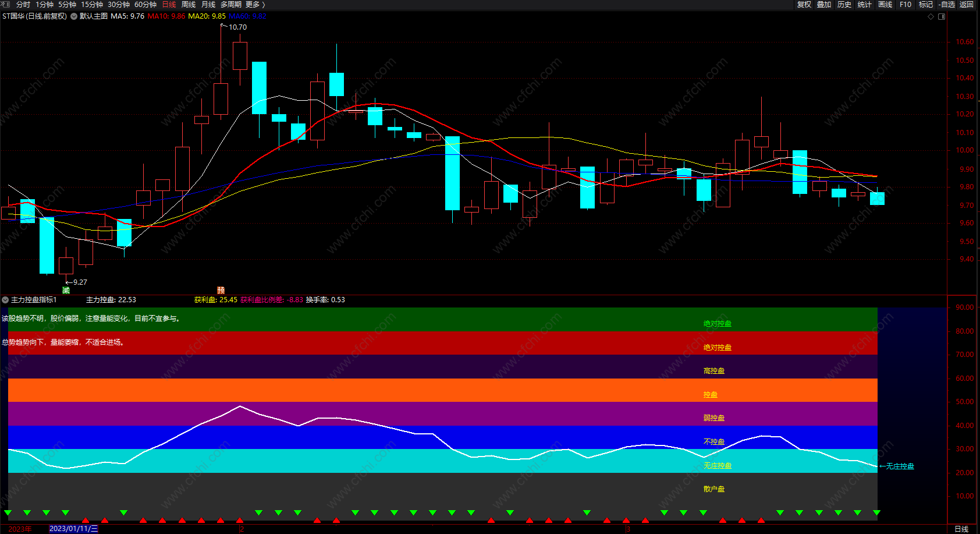Click the ←无庄控盘 current status annotation
980x534 pixels.
tap(897, 466)
